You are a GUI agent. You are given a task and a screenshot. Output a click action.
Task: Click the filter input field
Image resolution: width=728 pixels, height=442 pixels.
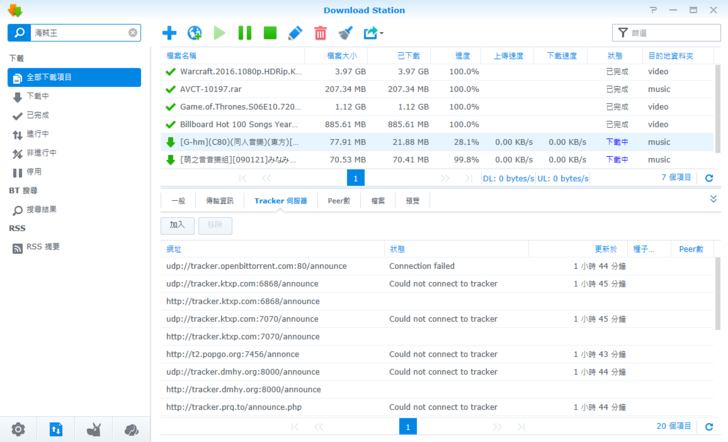672,33
